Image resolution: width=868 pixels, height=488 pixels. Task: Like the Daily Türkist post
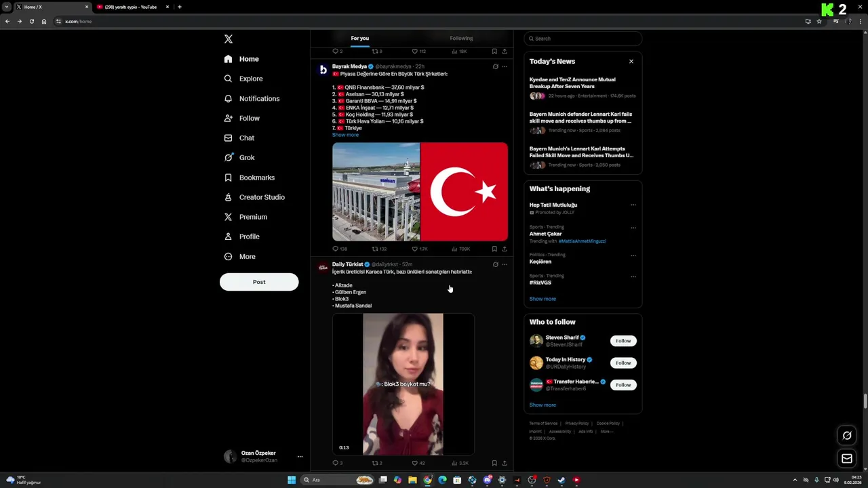point(418,463)
